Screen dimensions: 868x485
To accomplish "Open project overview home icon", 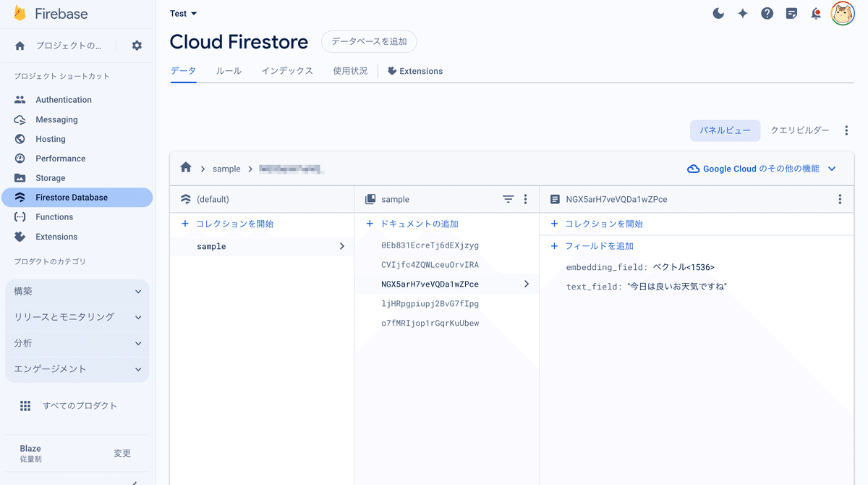I will click(x=20, y=46).
